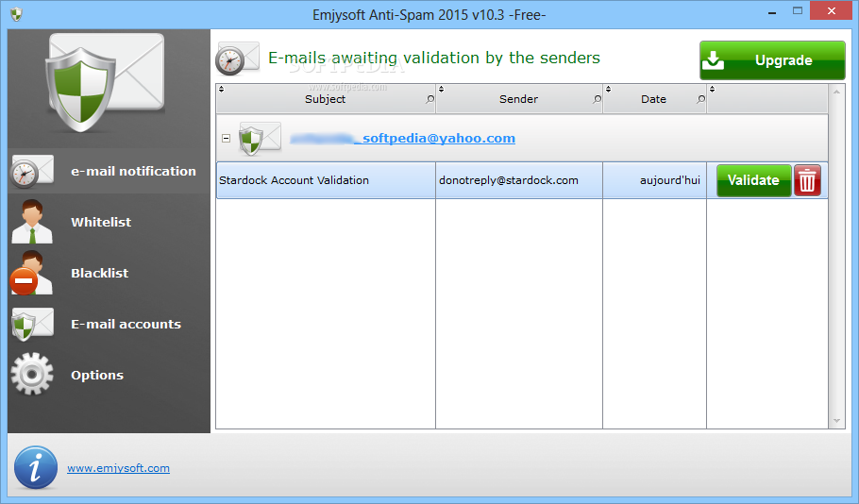Collapse the softpedia@yahoo.com account group
Image resolution: width=859 pixels, height=504 pixels.
point(226,139)
